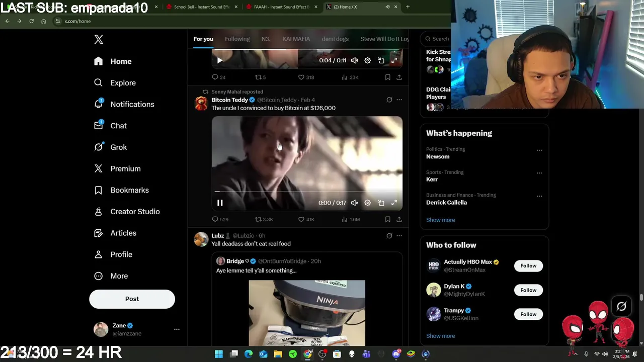Open File Explorer from the taskbar

(x=278, y=354)
